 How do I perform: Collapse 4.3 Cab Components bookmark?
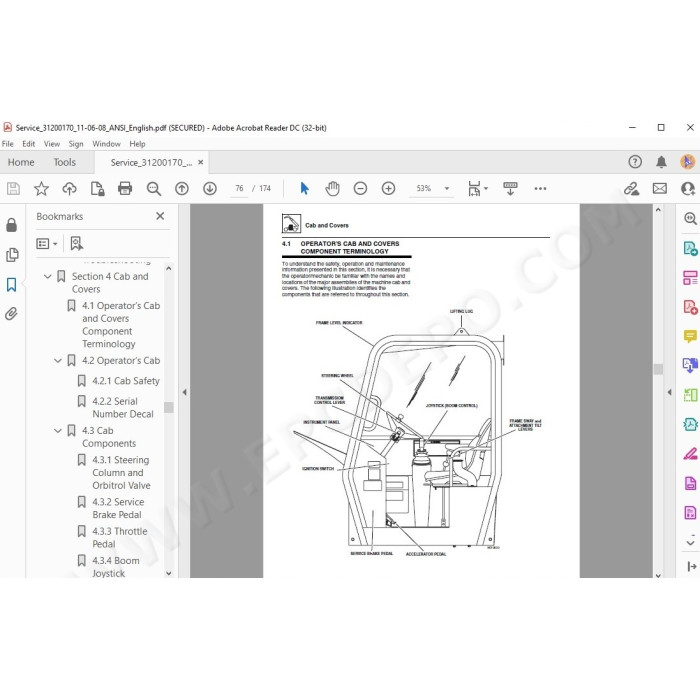tap(58, 431)
